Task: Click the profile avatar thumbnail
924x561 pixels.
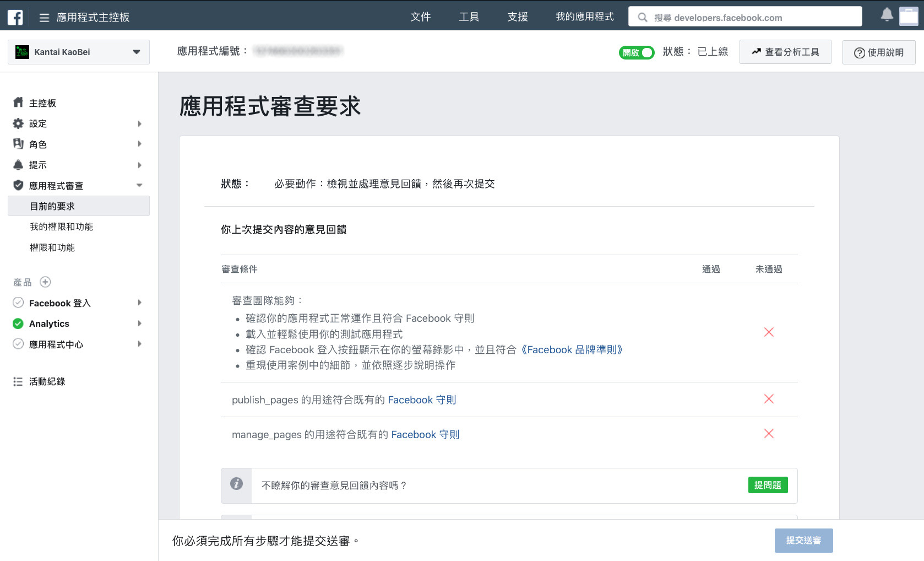Action: pos(909,16)
